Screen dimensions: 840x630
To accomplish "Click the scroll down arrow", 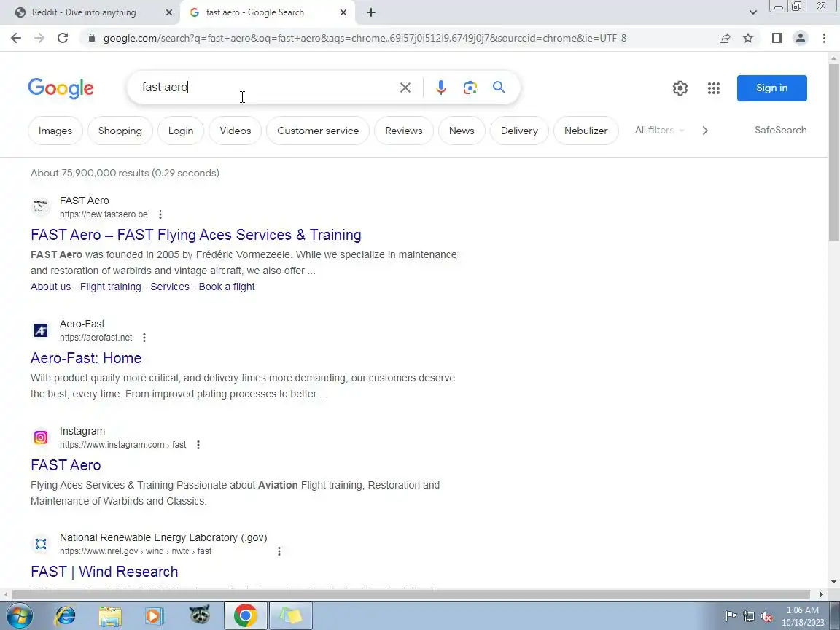I will click(834, 582).
